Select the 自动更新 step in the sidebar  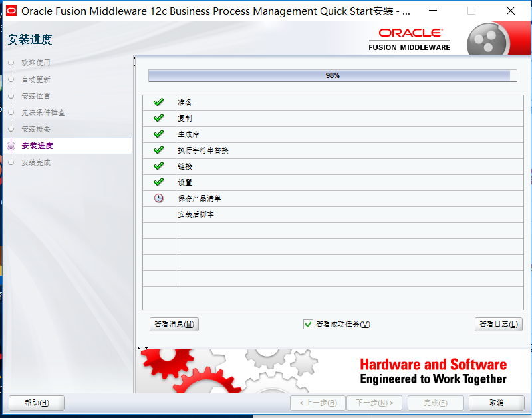pyautogui.click(x=33, y=79)
